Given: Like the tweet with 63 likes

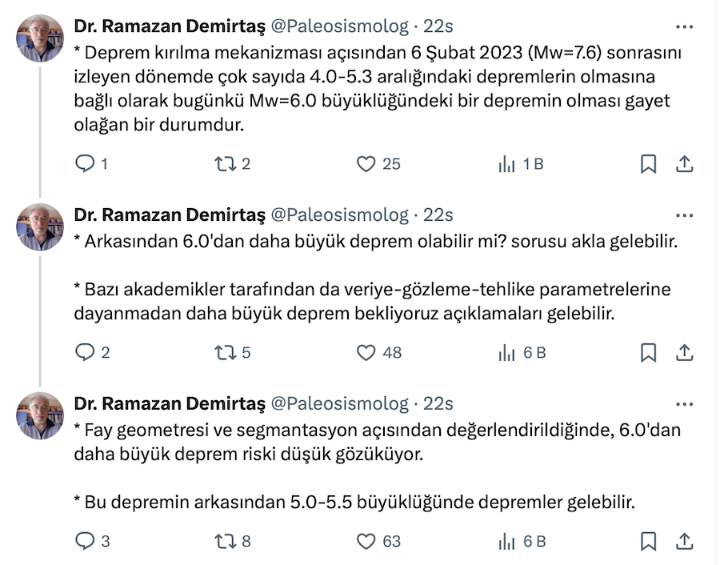Looking at the screenshot, I should pos(366,542).
